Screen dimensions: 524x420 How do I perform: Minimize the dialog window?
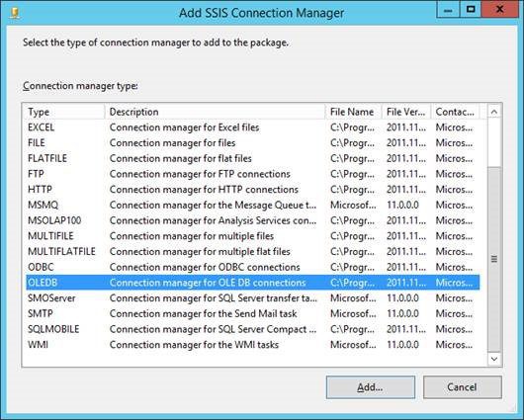click(448, 9)
